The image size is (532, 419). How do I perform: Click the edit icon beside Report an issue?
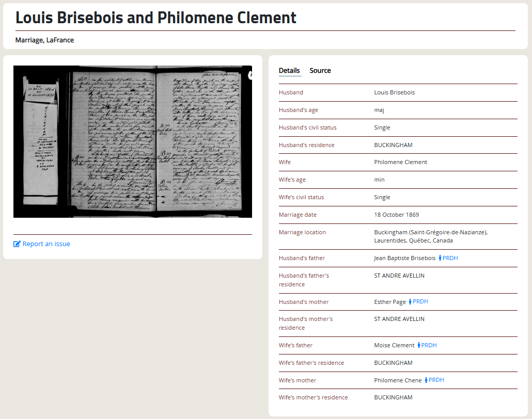point(17,244)
